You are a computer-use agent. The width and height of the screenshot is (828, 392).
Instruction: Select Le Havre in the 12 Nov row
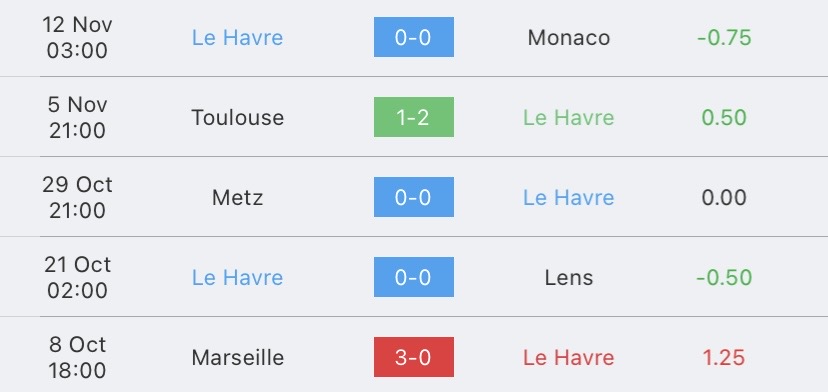point(238,38)
